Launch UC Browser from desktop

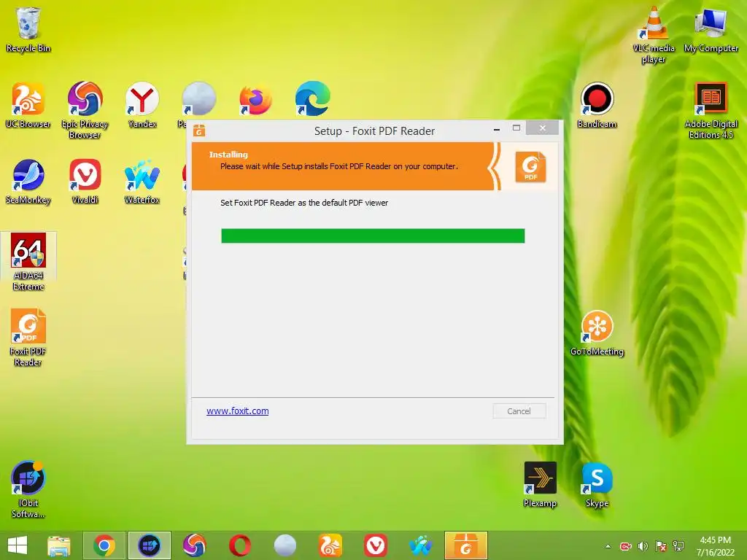point(28,105)
